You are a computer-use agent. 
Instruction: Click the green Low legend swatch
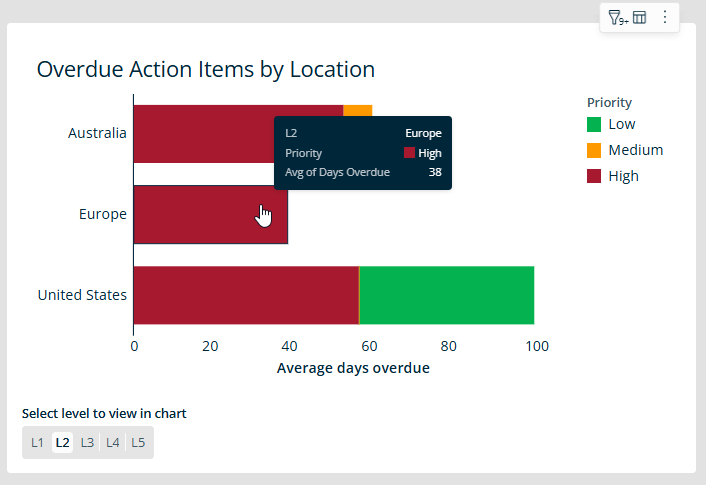(594, 125)
